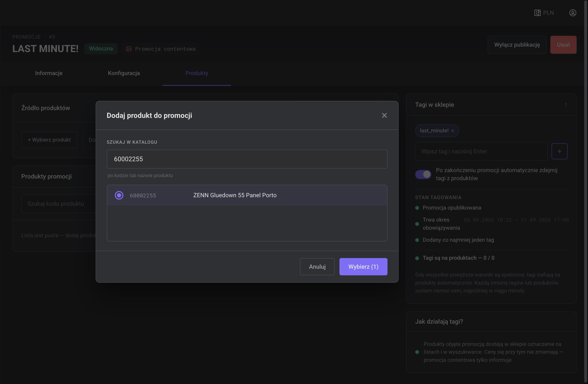Close the Dodaj produkt do promocji dialog
588x384 pixels.
pyautogui.click(x=384, y=115)
